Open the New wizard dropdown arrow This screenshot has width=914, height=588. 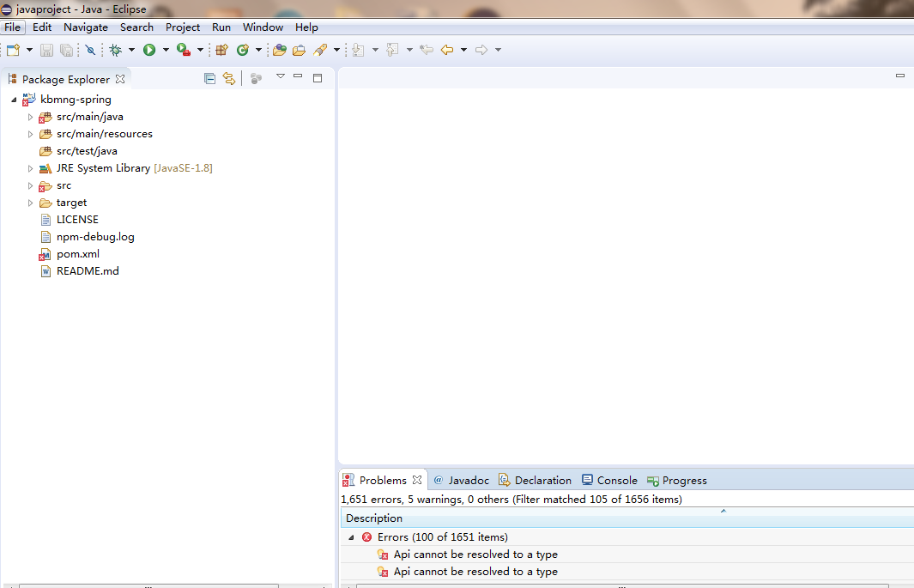coord(30,50)
